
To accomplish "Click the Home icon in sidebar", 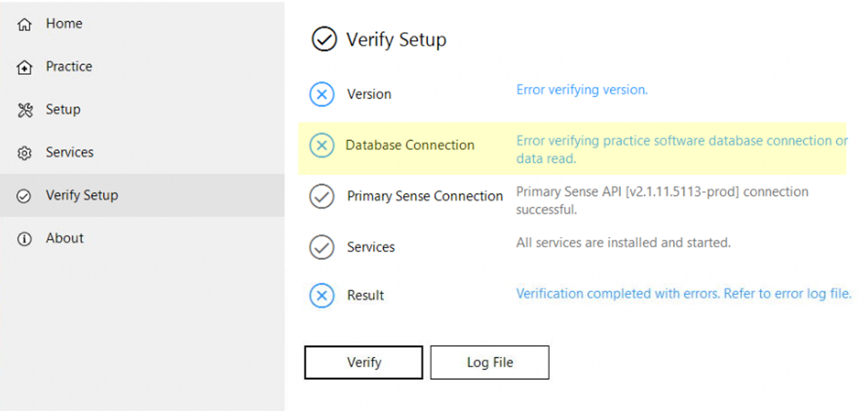I will click(x=24, y=24).
